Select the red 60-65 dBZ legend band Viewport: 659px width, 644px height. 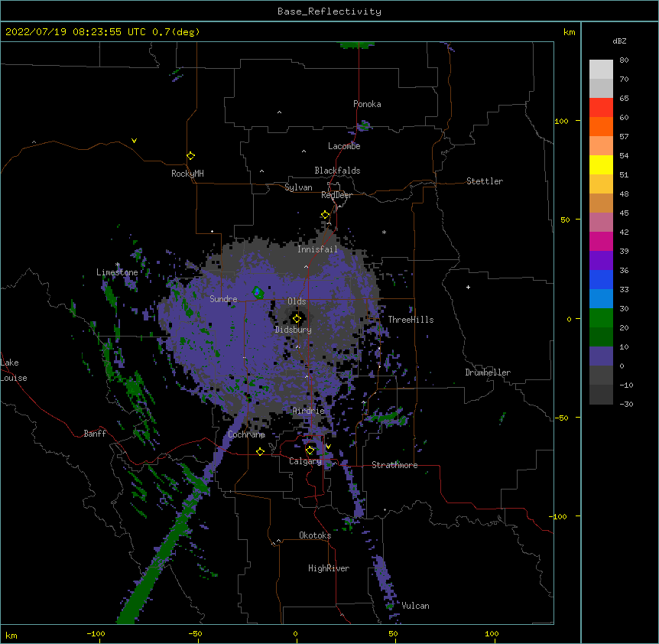pos(601,108)
